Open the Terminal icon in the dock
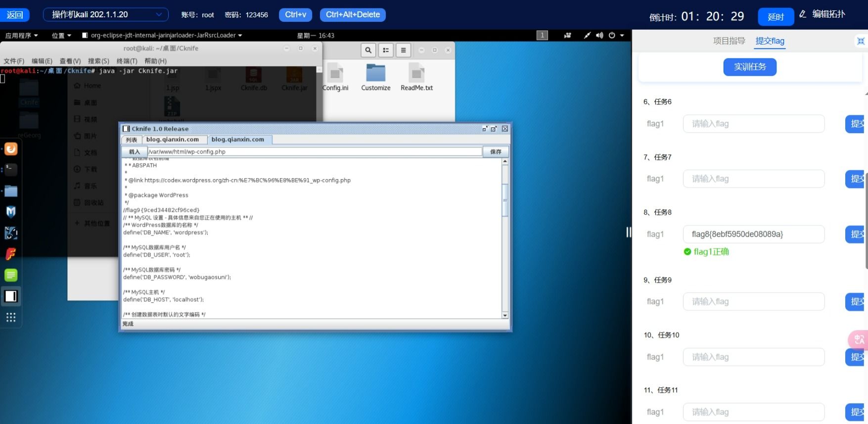Image resolution: width=868 pixels, height=424 pixels. [11, 170]
